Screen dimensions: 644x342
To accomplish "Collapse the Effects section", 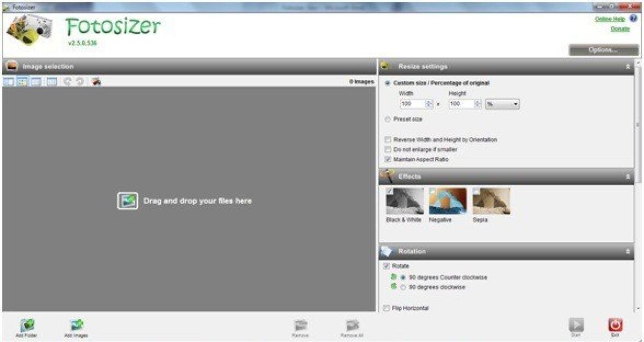I will tap(627, 176).
